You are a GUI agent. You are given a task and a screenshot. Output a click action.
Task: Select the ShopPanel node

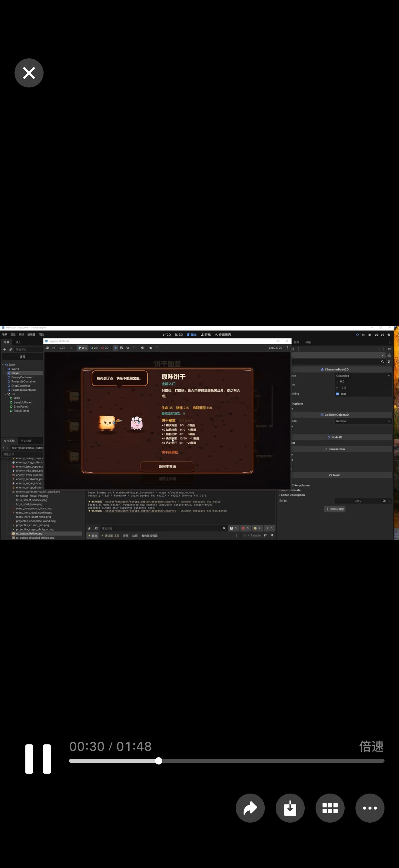[x=21, y=407]
